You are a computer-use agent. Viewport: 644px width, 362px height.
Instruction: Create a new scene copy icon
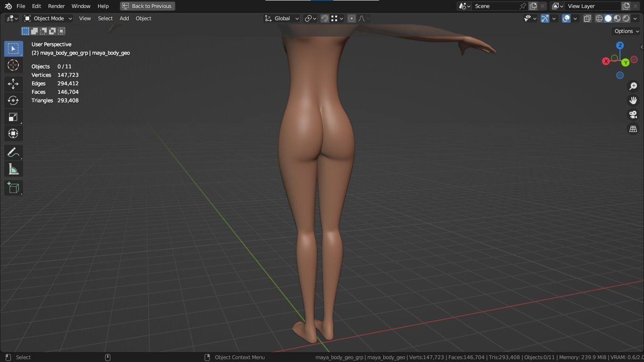pyautogui.click(x=533, y=6)
